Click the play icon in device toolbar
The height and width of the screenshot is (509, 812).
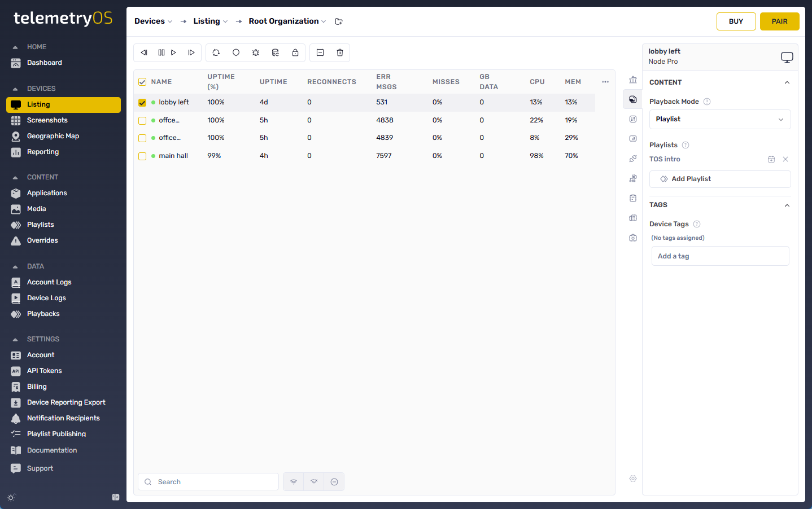pos(173,52)
